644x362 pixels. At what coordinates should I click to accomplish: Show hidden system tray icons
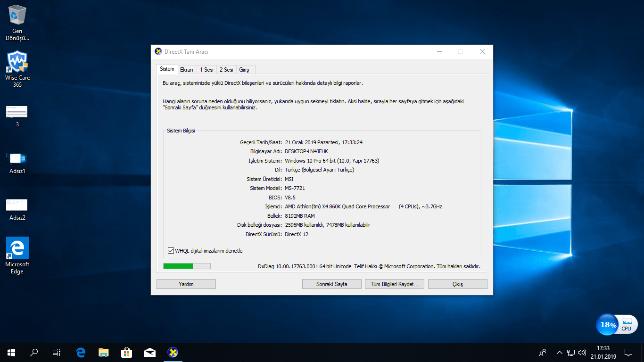coord(560,352)
